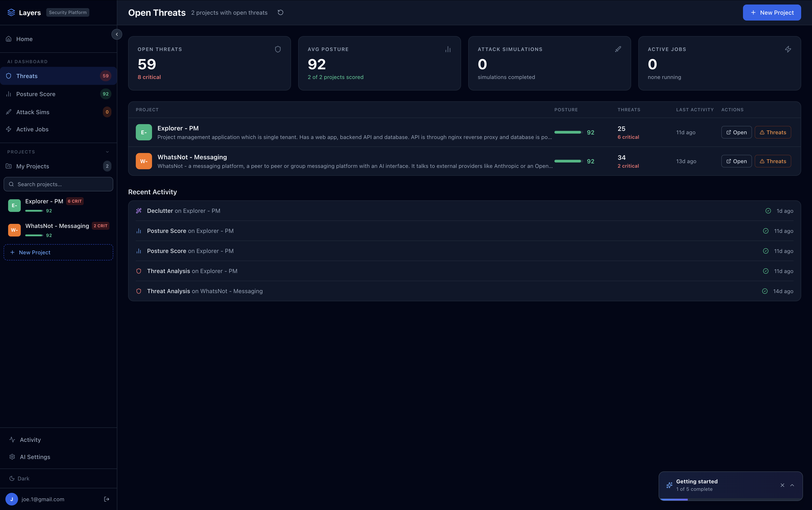Click the 92 badge beside Posture Score
Image resolution: width=812 pixels, height=510 pixels.
(106, 94)
